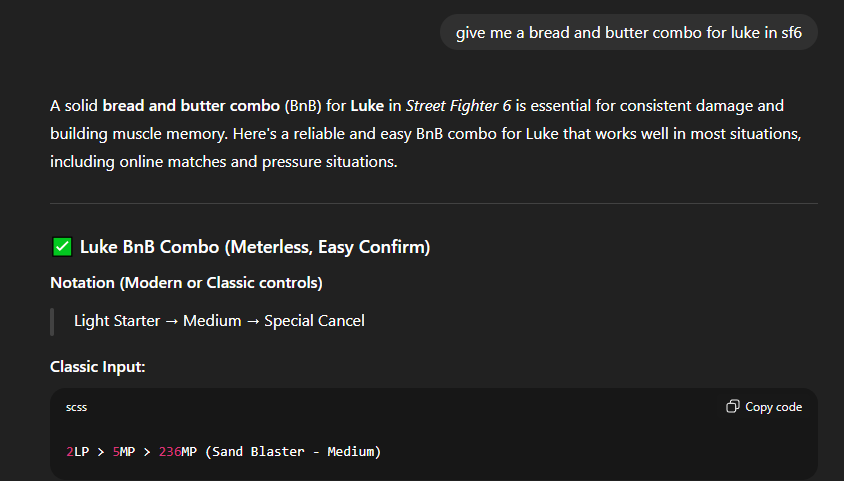Click the "scss" language label
Screen dimensions: 844x481
coord(76,407)
